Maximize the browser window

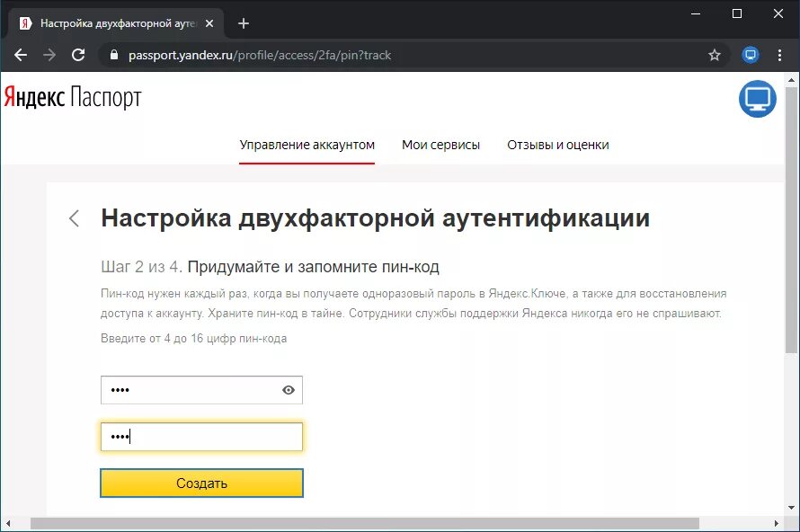pyautogui.click(x=737, y=13)
